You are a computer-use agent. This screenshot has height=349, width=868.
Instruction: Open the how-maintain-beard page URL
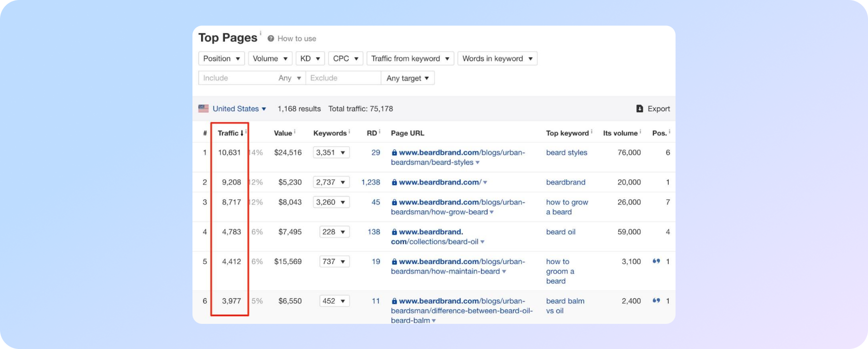tap(458, 266)
